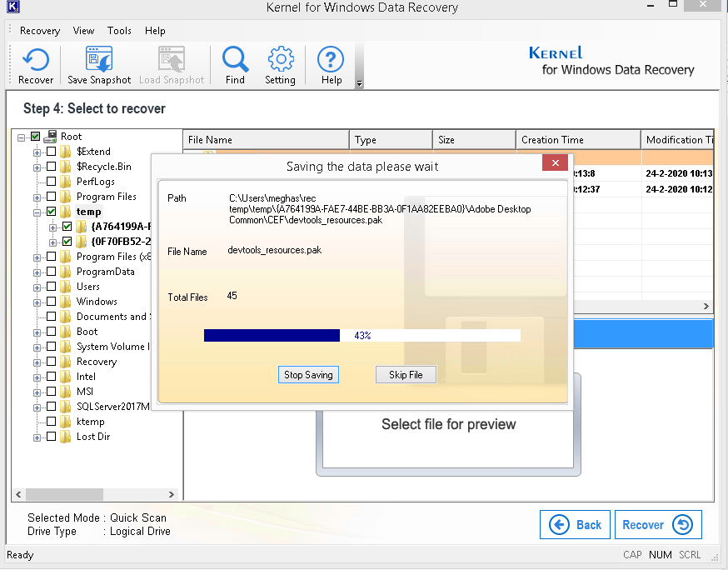Viewport: 728px width, 570px height.
Task: Sort by File Name column header
Action: (x=266, y=140)
